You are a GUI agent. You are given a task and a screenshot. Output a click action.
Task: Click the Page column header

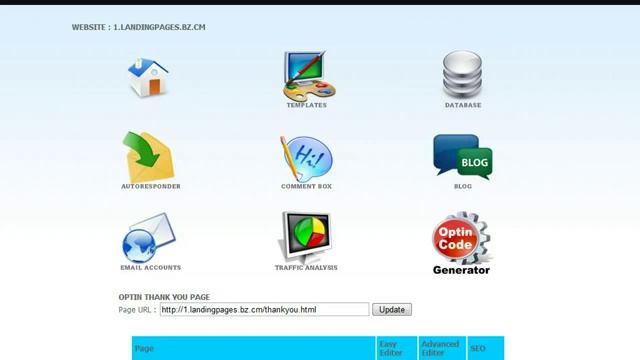click(x=253, y=348)
